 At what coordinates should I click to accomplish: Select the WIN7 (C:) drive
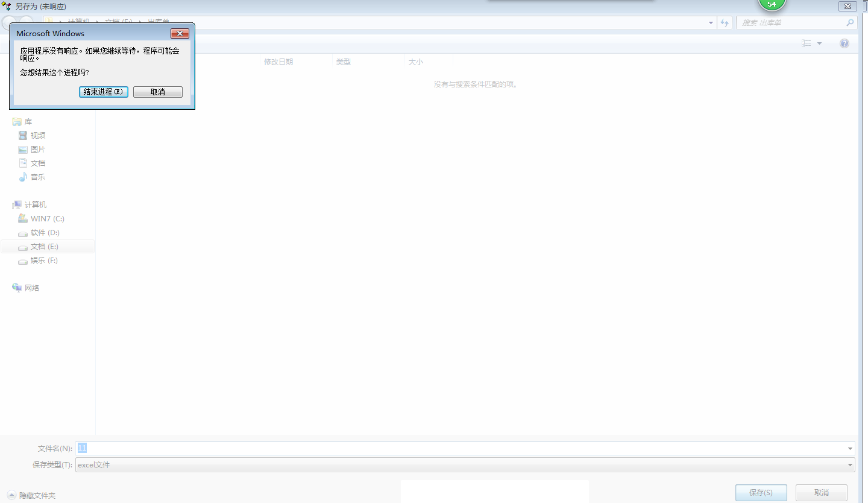coord(47,219)
